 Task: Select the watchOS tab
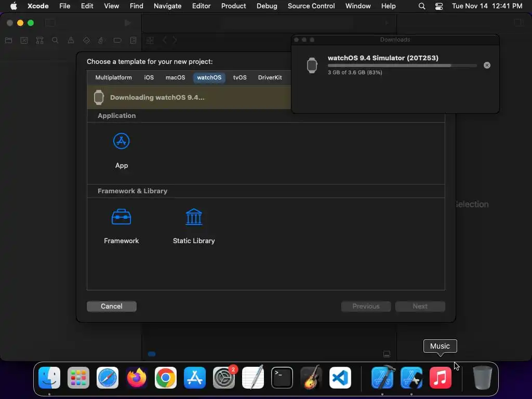pos(209,77)
